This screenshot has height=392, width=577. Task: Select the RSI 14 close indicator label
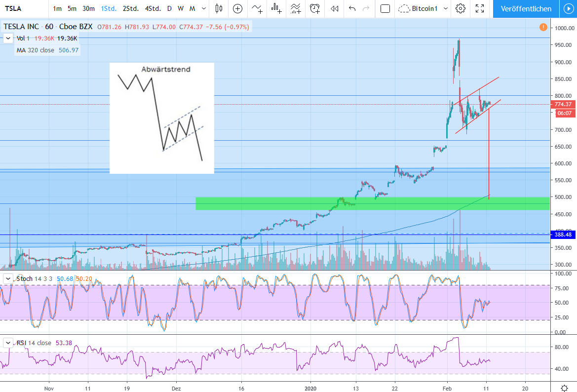coord(34,343)
